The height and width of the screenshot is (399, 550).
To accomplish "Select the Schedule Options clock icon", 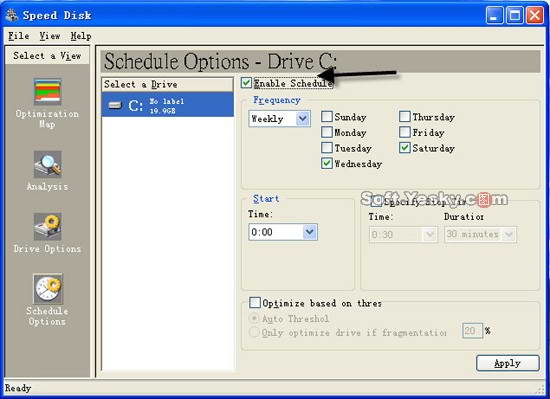I will click(48, 289).
